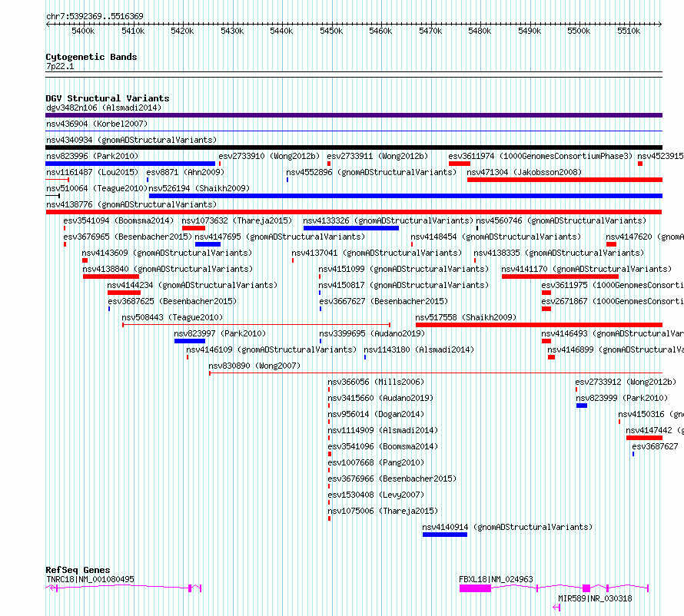The image size is (684, 616).
Task: Click esv1530408 (Levy2007) variant label
Action: [x=376, y=495]
